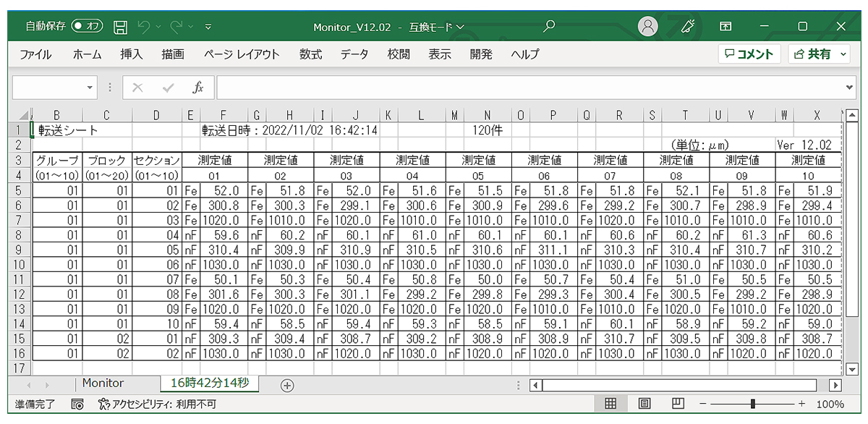The image size is (868, 424).
Task: Click the Comments button
Action: [x=749, y=54]
